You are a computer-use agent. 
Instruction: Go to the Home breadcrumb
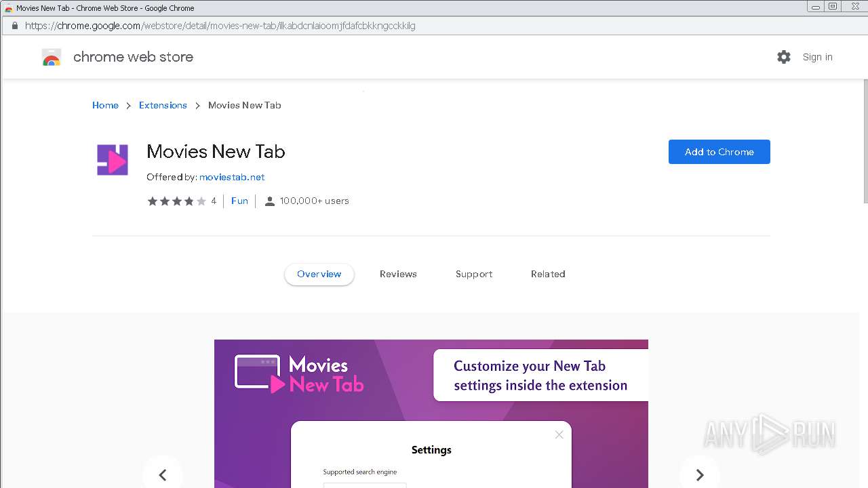click(x=105, y=105)
